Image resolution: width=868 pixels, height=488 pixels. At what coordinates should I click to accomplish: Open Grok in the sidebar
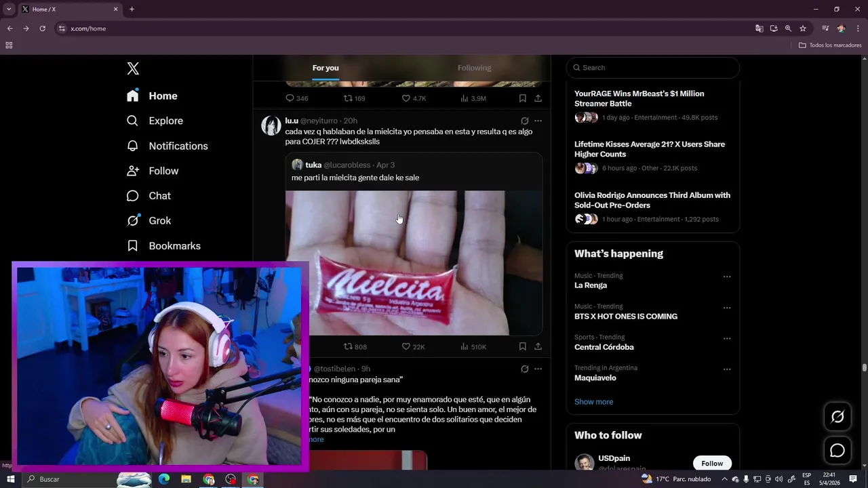(149, 221)
